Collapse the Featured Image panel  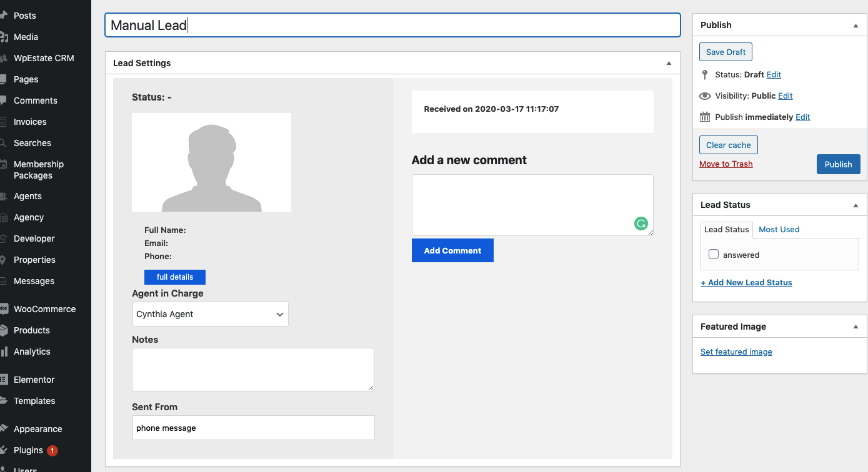856,327
